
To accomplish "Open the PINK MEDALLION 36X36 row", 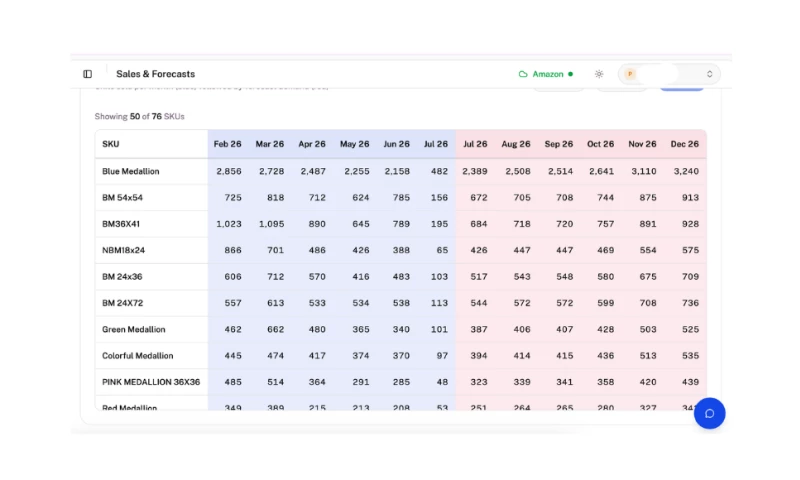I will pyautogui.click(x=401, y=382).
